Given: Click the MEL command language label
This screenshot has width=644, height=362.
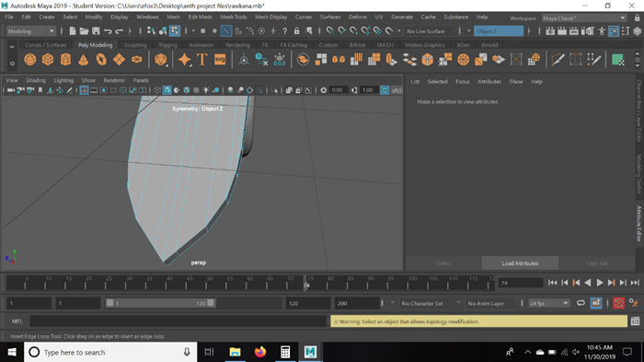Looking at the screenshot, I should coord(17,321).
